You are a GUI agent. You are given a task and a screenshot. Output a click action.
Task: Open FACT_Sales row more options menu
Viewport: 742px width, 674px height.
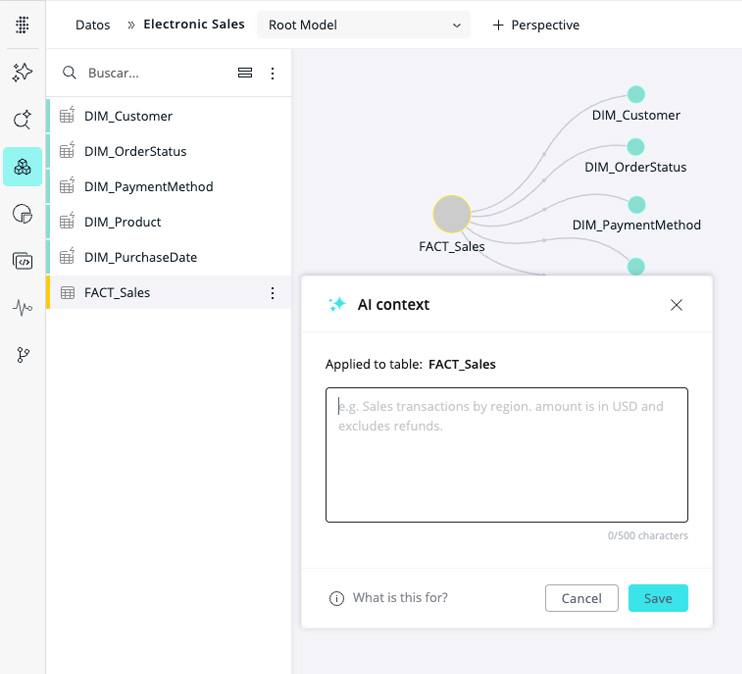273,293
